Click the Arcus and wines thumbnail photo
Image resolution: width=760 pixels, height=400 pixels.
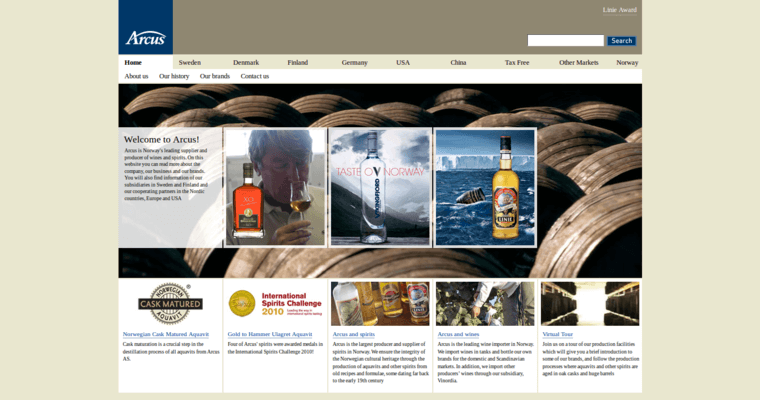point(485,303)
